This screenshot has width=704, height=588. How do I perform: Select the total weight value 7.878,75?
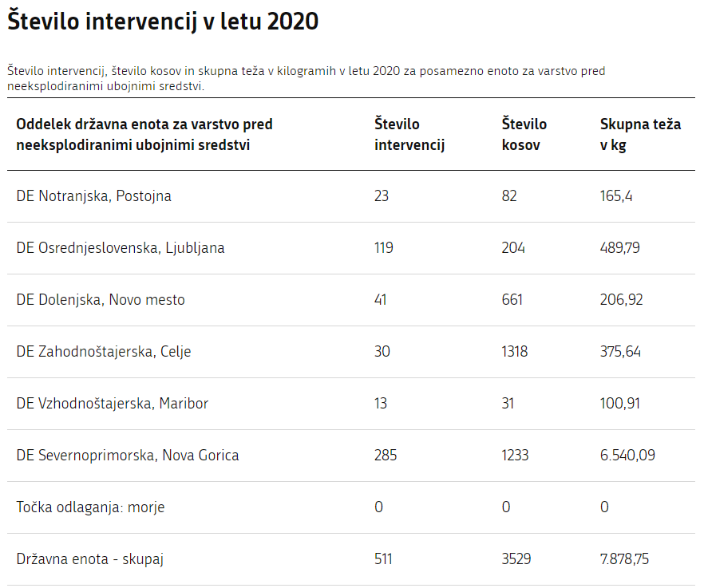tap(624, 559)
